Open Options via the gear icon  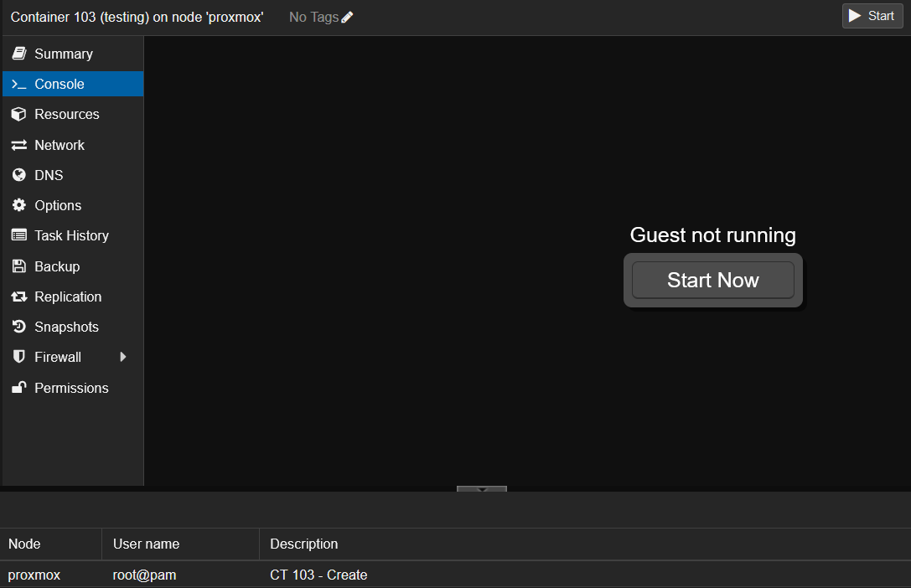point(18,205)
